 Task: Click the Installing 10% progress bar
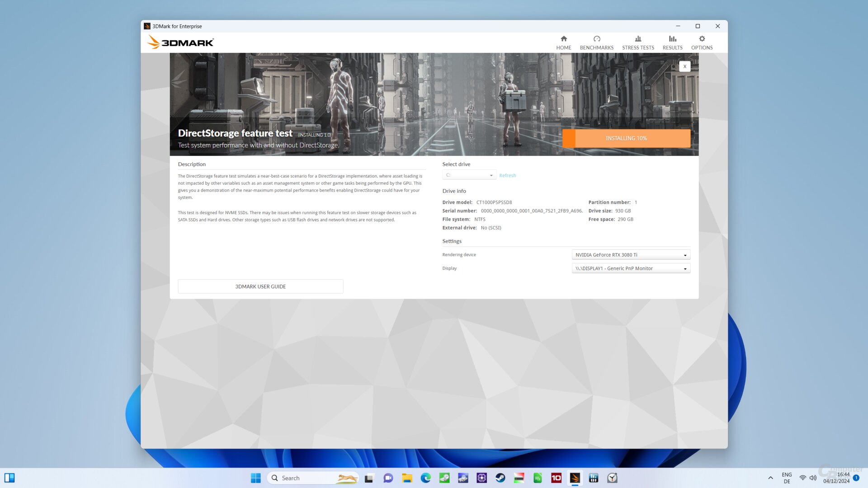(626, 138)
